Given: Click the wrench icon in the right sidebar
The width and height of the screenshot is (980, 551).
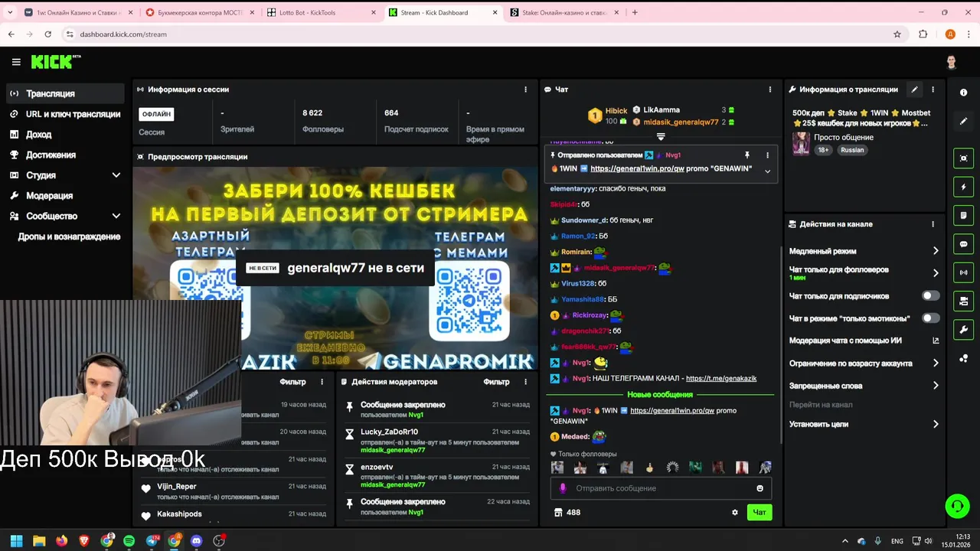Looking at the screenshot, I should tap(963, 330).
